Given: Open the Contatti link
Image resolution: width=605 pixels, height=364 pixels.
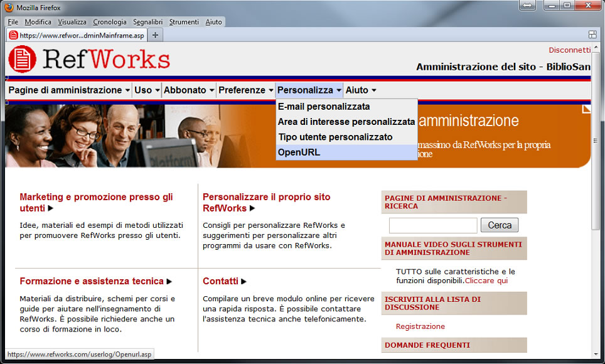Looking at the screenshot, I should (220, 281).
